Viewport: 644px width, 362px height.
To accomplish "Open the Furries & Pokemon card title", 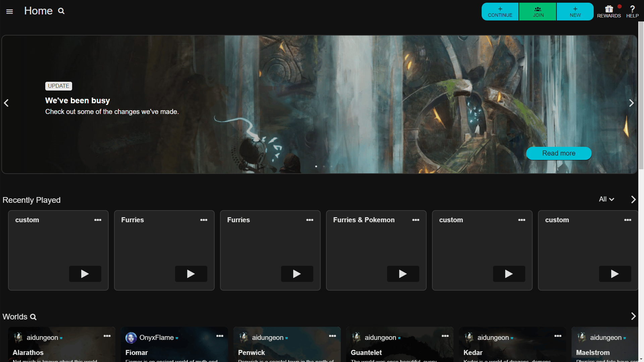I will [x=364, y=220].
